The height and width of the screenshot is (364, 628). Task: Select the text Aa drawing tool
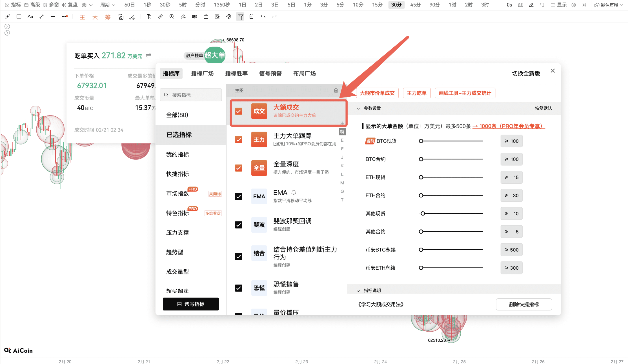point(30,17)
